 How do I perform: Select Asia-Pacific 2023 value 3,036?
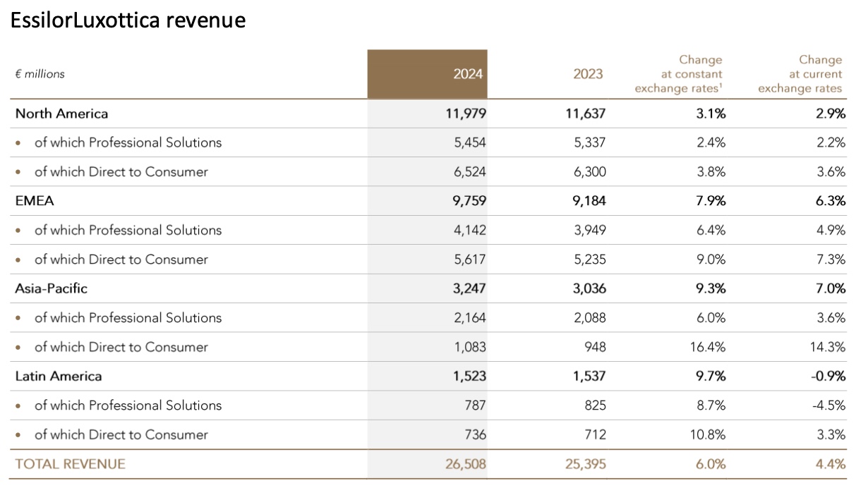click(589, 288)
